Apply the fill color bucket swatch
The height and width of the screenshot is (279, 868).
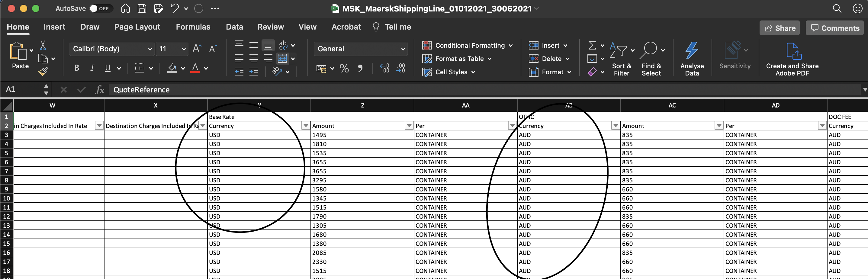coord(172,69)
